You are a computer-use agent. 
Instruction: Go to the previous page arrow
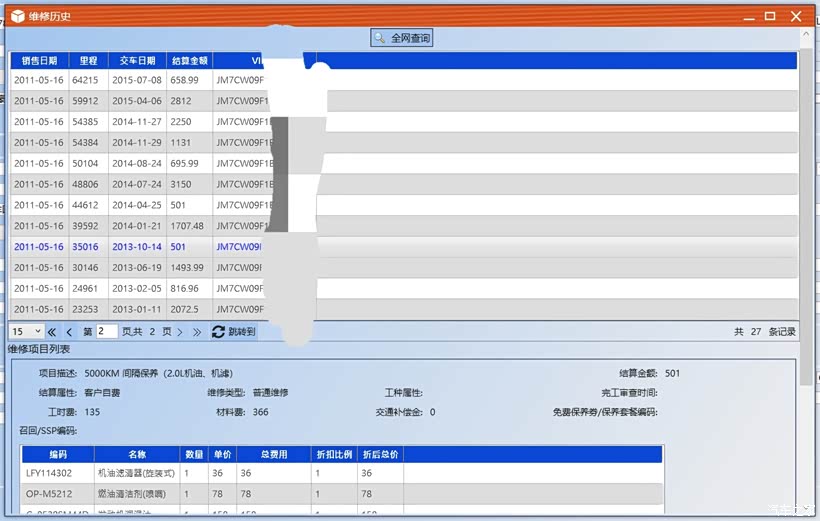tap(69, 331)
